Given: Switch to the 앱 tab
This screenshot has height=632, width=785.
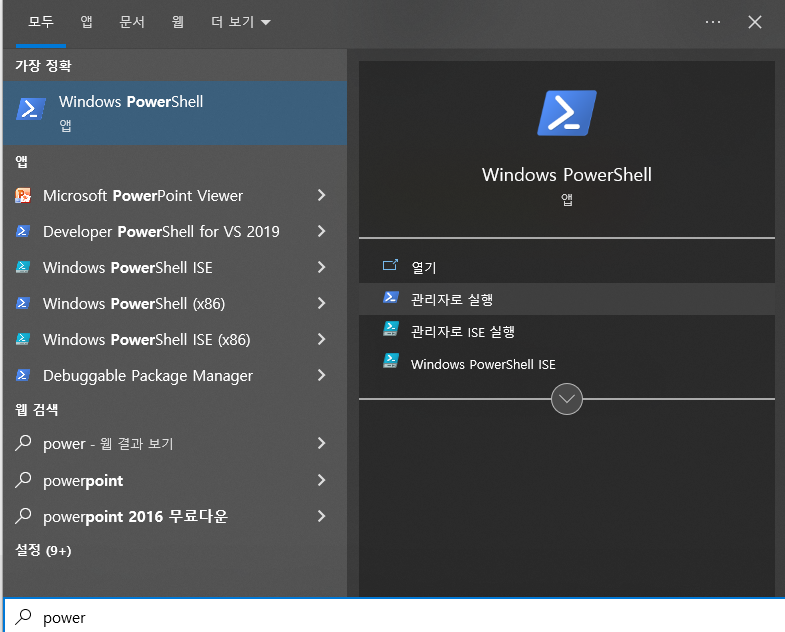Looking at the screenshot, I should (87, 22).
